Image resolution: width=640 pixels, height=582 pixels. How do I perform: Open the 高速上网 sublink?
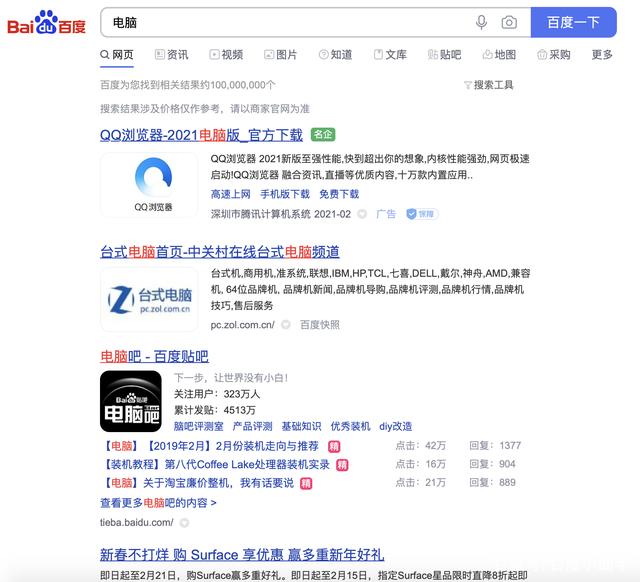[x=231, y=194]
